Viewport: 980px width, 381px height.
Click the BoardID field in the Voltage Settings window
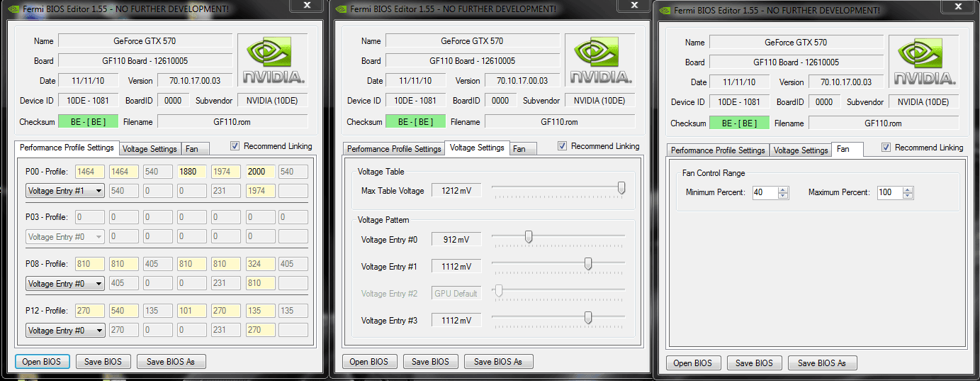500,100
